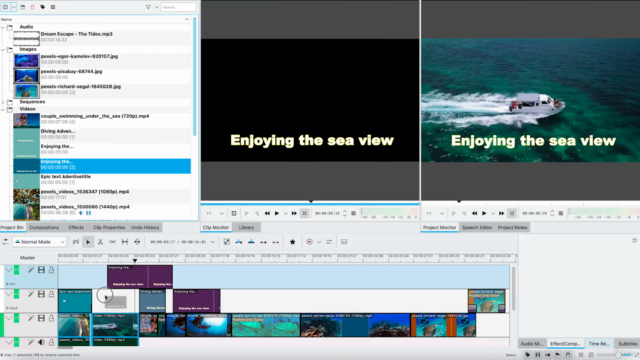Viewport: 640px width, 360px height.
Task: Select the Spacer tool
Action: click(x=113, y=242)
